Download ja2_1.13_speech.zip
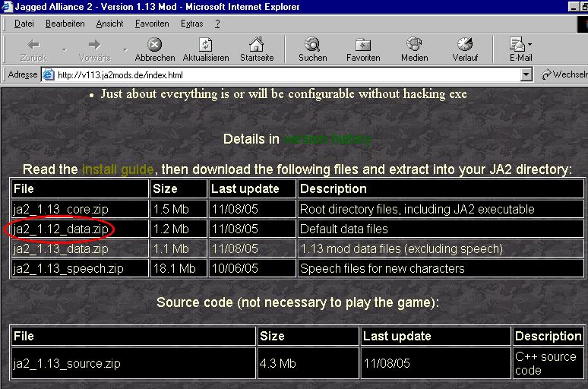Image resolution: width=588 pixels, height=389 pixels. click(68, 269)
